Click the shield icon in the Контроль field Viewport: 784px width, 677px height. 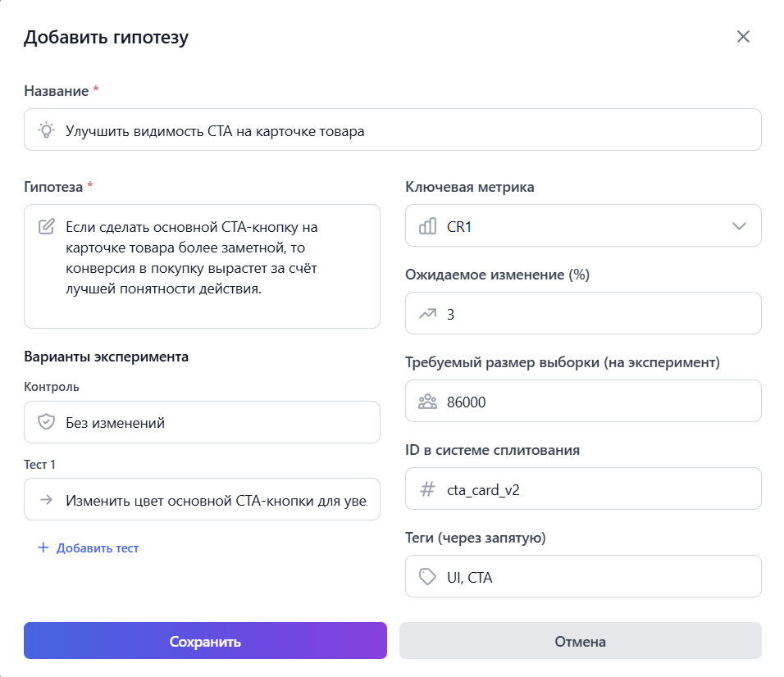46,421
